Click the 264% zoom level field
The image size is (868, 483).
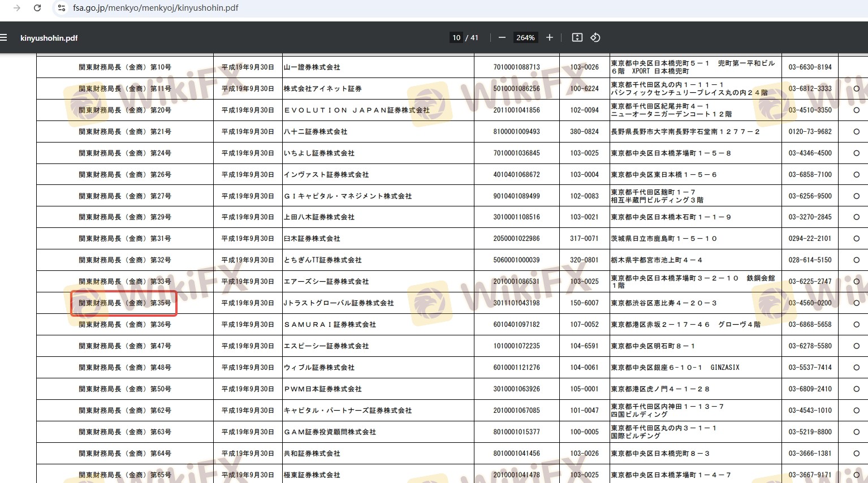(x=525, y=38)
